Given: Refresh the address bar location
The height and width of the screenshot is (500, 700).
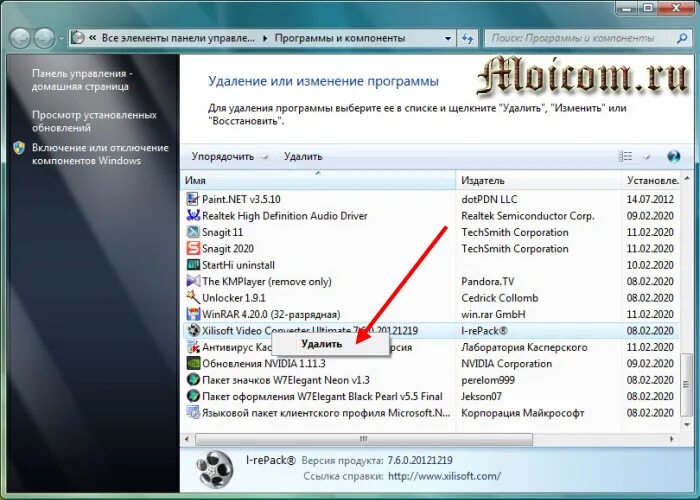Looking at the screenshot, I should point(467,38).
